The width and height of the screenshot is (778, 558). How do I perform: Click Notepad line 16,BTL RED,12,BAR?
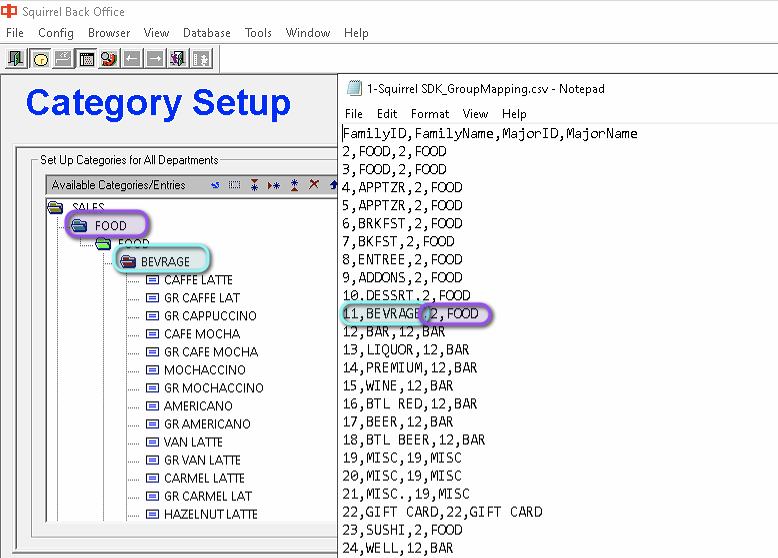click(x=410, y=404)
